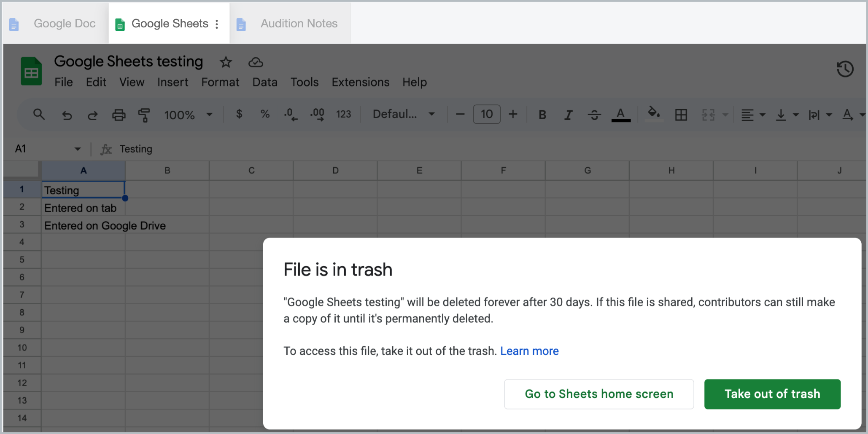
Task: Format as percent icon
Action: coord(265,114)
